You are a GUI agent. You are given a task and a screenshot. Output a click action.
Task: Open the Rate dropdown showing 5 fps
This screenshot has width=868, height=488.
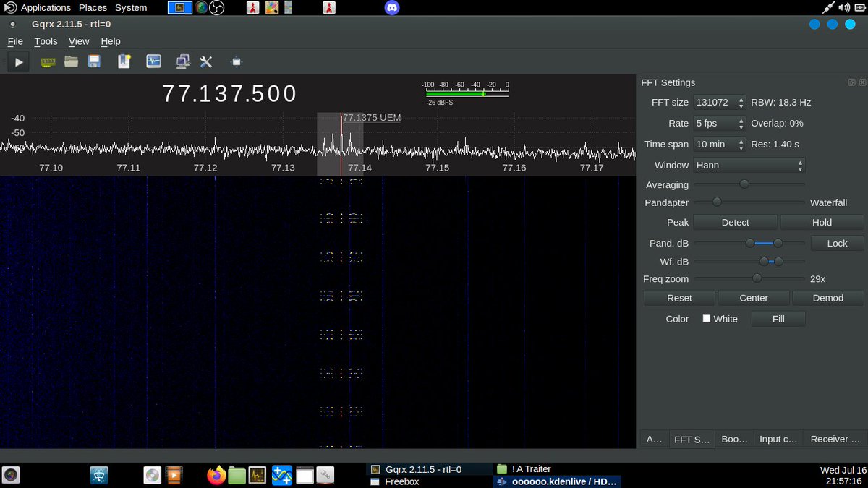[x=719, y=124]
